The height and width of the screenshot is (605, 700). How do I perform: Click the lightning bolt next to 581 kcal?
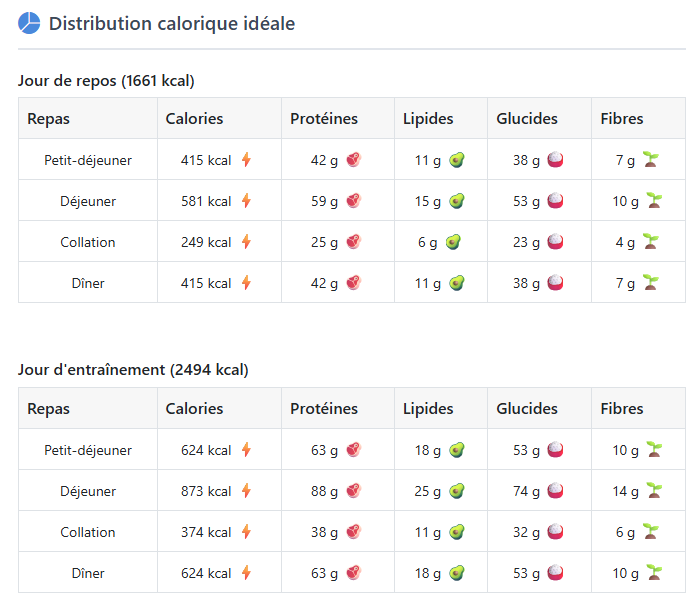point(246,201)
